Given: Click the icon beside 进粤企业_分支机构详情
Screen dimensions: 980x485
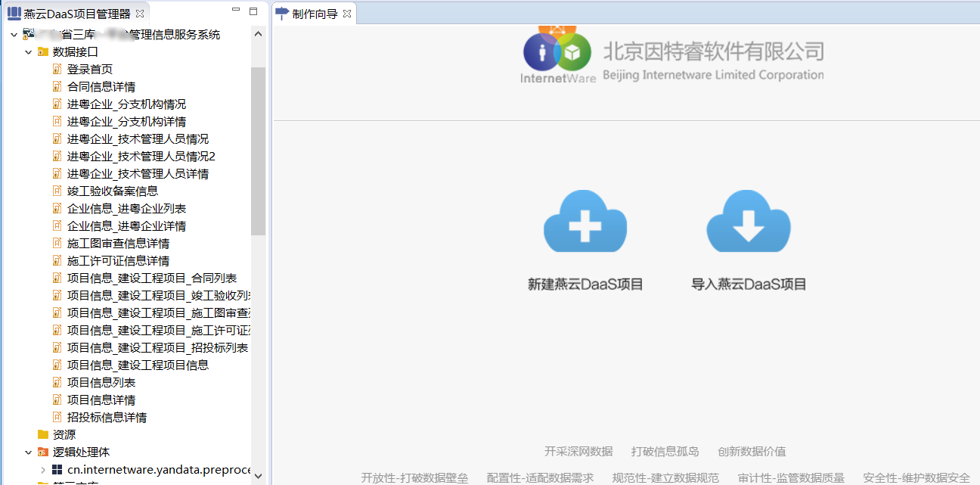Looking at the screenshot, I should 57,121.
